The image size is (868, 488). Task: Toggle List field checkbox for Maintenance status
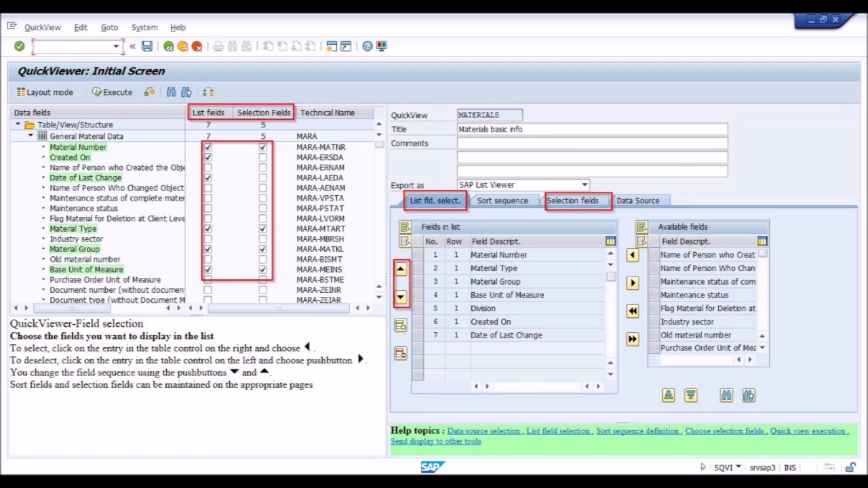tap(208, 208)
